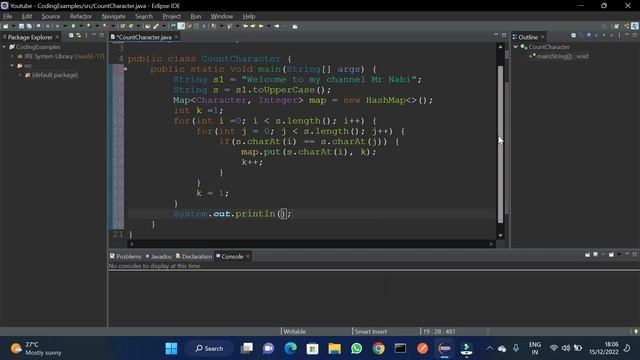The height and width of the screenshot is (360, 640).
Task: Click the Save toolbar icon
Action: (21, 26)
